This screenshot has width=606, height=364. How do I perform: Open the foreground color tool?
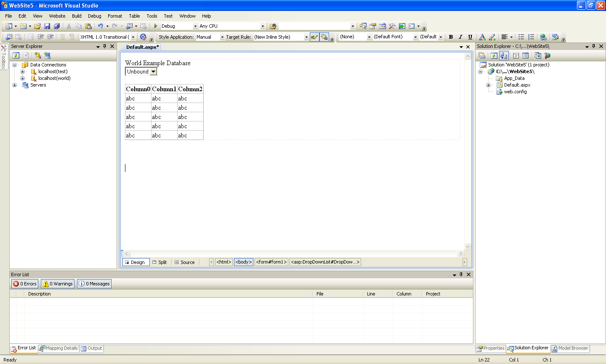[x=482, y=37]
